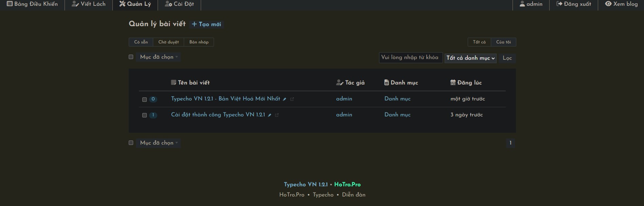Click Xem blog to view site
The height and width of the screenshot is (206, 644).
tap(622, 4)
